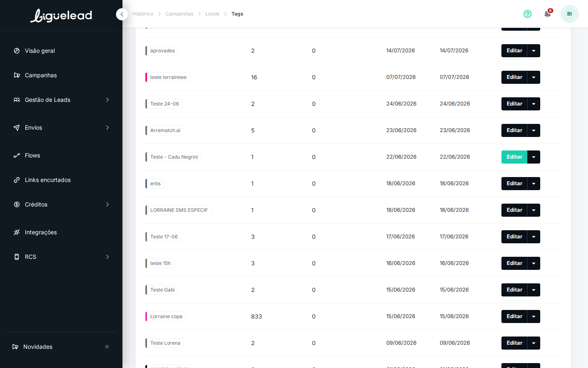Screen dimensions: 588x368
Task: Click the teste 15h tag label
Action: point(160,263)
